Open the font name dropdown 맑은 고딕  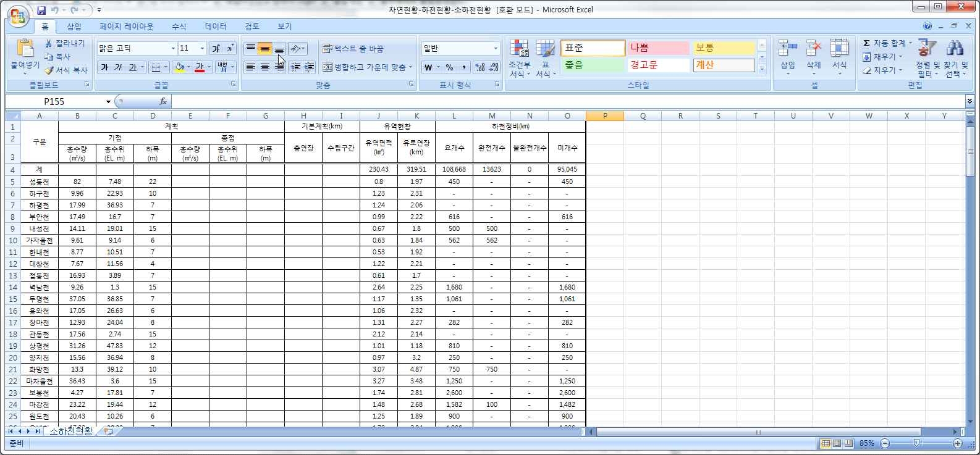coord(173,48)
